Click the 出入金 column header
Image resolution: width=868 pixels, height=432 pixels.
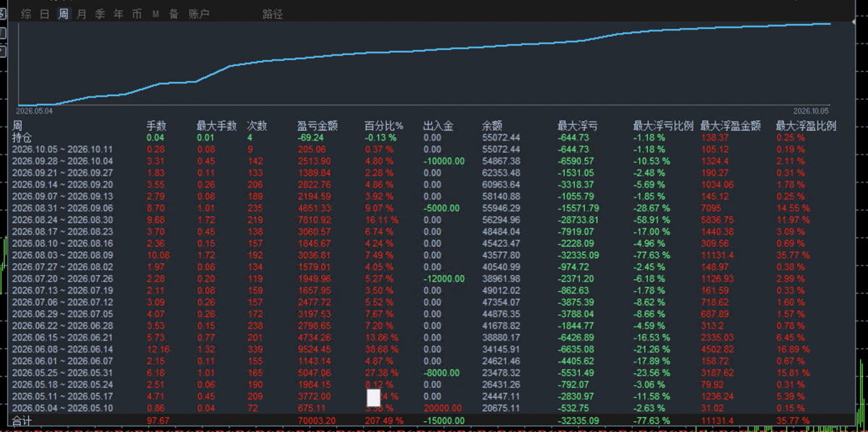click(x=438, y=126)
